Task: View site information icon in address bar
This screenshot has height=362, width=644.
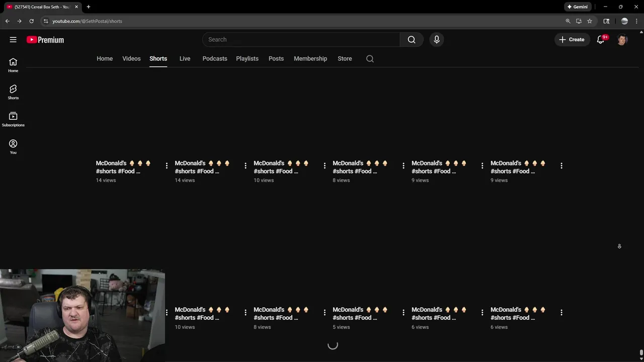Action: 46,21
